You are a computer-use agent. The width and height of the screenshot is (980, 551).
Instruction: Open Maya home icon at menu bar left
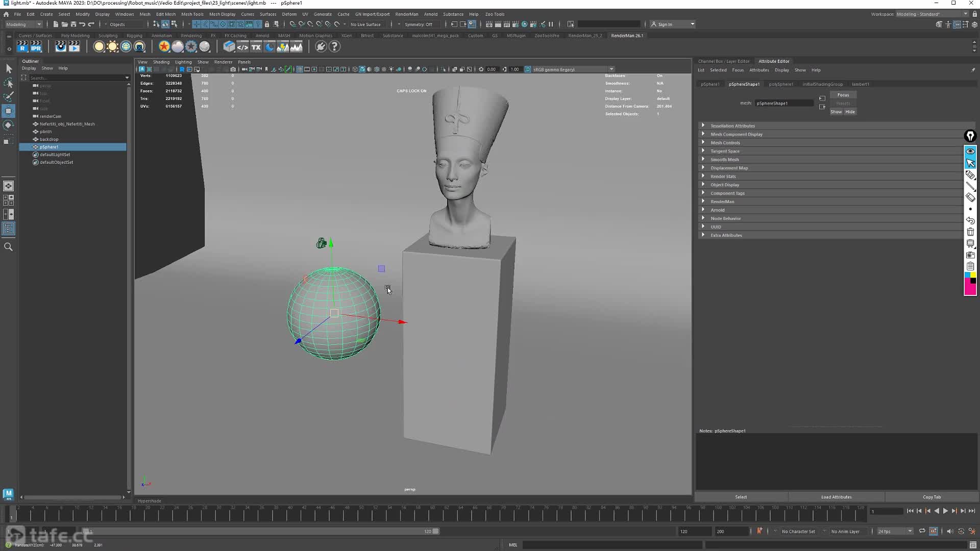tap(6, 14)
